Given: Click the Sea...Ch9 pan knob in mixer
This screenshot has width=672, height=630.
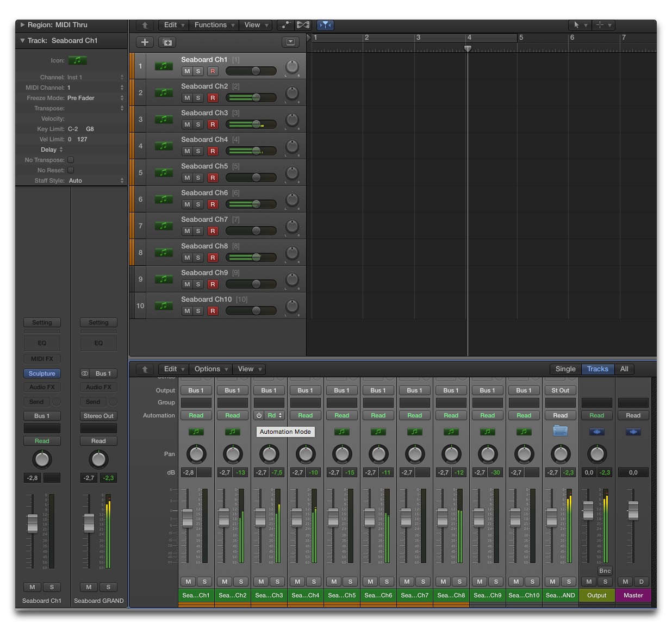Looking at the screenshot, I should tap(488, 454).
